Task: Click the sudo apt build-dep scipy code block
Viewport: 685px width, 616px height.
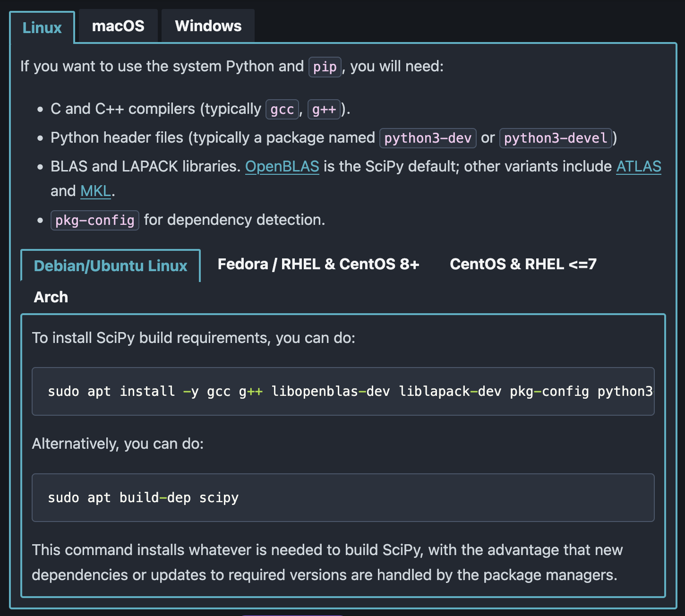Action: (x=343, y=497)
